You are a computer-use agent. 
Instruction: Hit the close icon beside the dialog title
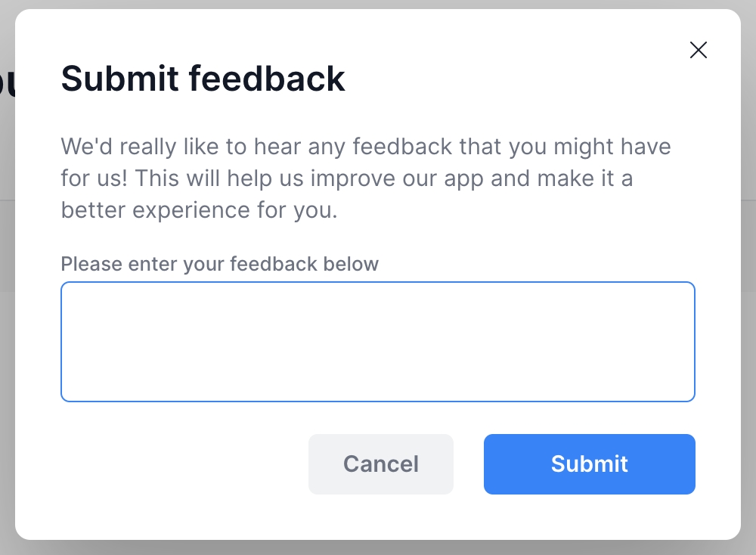[x=699, y=50]
